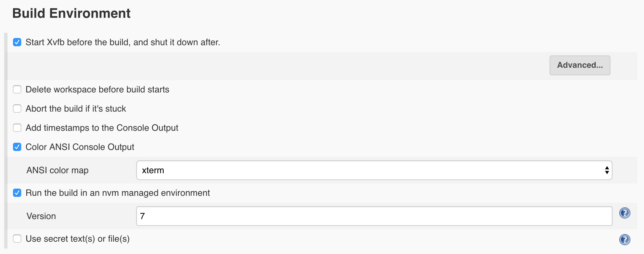Click the Color ANSI Console Output label
The height and width of the screenshot is (254, 644).
click(80, 147)
